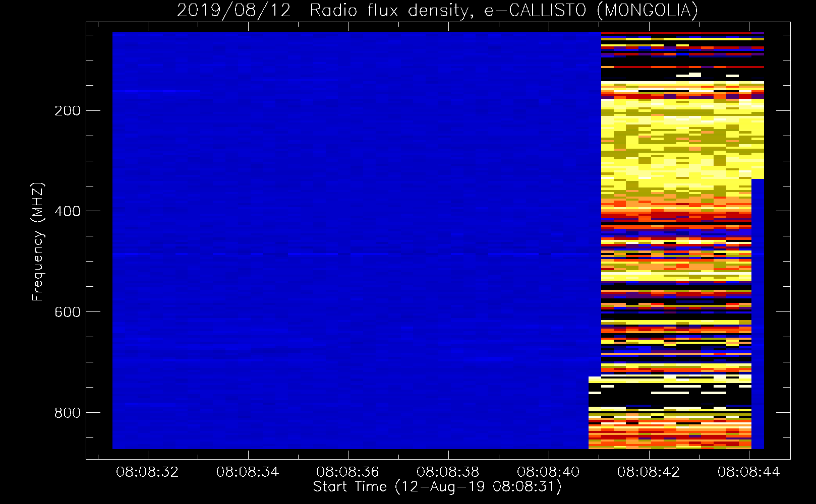Click the plot title mentioning e-CALLISTO (MONGOLIA)
Screen dimensions: 816x504
point(437,11)
